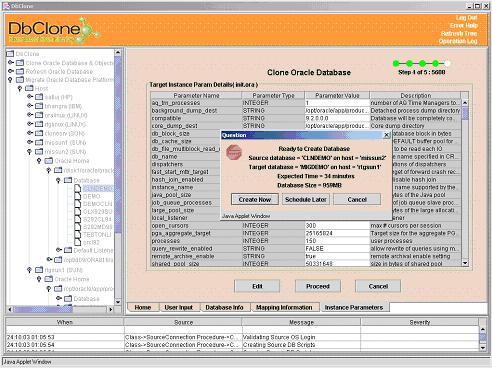Click the DbClone root folder icon in tree
The height and width of the screenshot is (369, 492).
10,54
